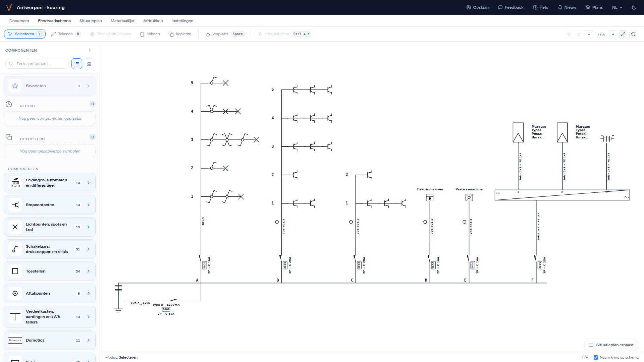Click the app logo

[9, 7]
